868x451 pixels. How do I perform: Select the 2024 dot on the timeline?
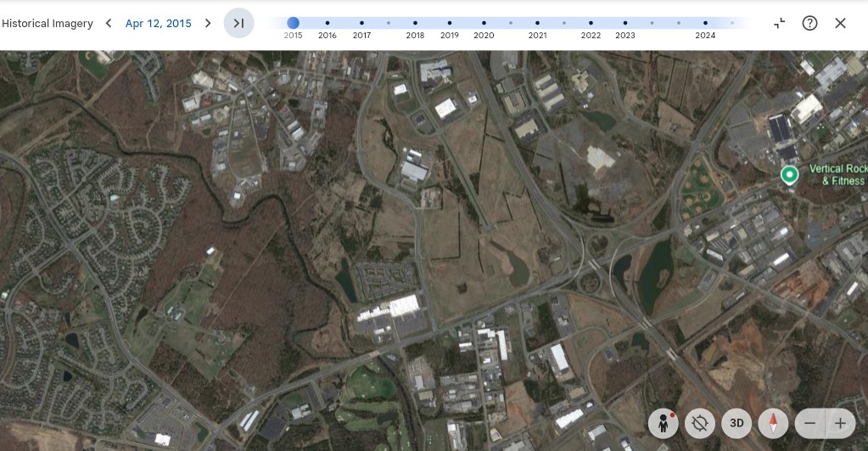(x=705, y=23)
